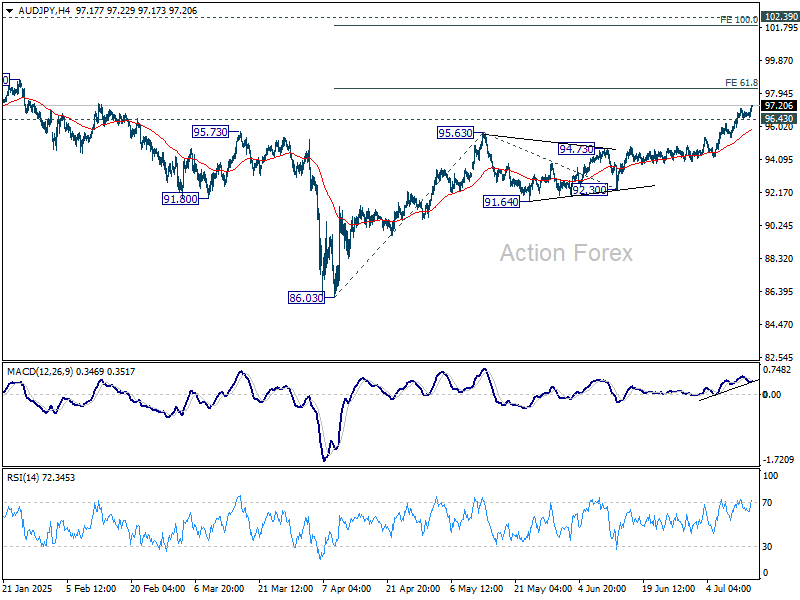Click the RSI 70 level scale value
The height and width of the screenshot is (600, 800).
click(x=767, y=503)
